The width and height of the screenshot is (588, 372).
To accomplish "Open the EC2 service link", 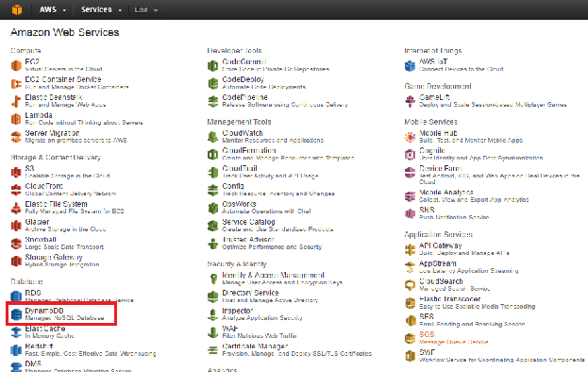I will click(32, 61).
